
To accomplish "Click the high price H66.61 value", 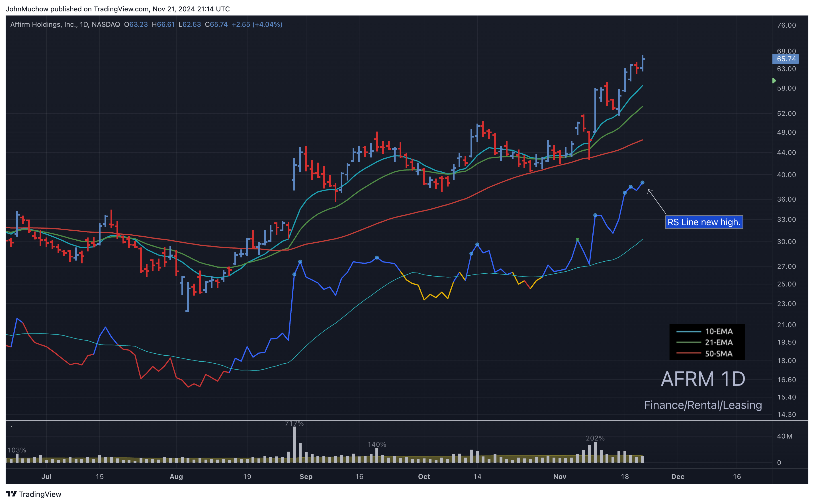I will [163, 24].
